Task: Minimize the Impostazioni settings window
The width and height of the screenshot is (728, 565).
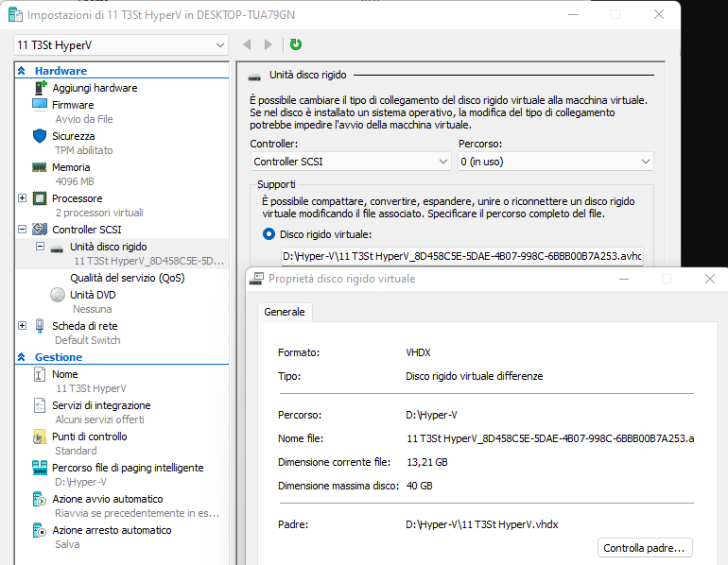Action: pos(573,15)
